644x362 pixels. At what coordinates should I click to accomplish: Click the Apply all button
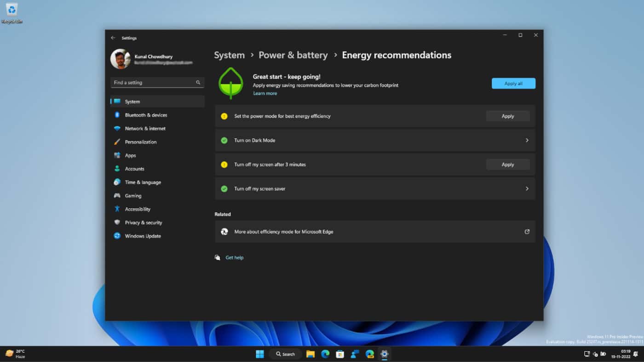(513, 83)
